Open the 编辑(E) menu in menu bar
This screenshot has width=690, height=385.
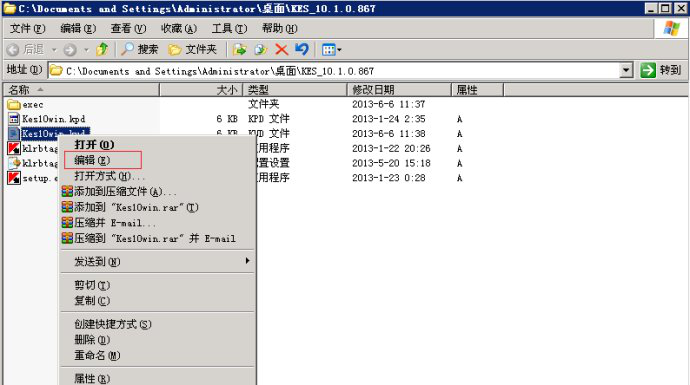pos(78,29)
